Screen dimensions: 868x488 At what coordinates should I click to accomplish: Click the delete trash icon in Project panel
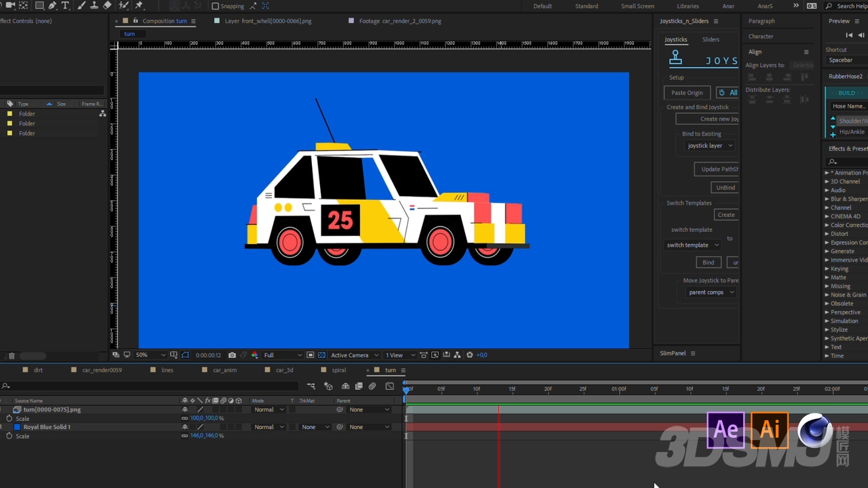click(12, 356)
